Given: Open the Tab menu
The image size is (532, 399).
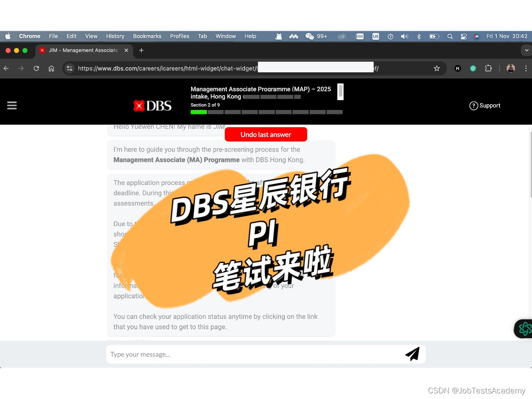Looking at the screenshot, I should coord(203,36).
